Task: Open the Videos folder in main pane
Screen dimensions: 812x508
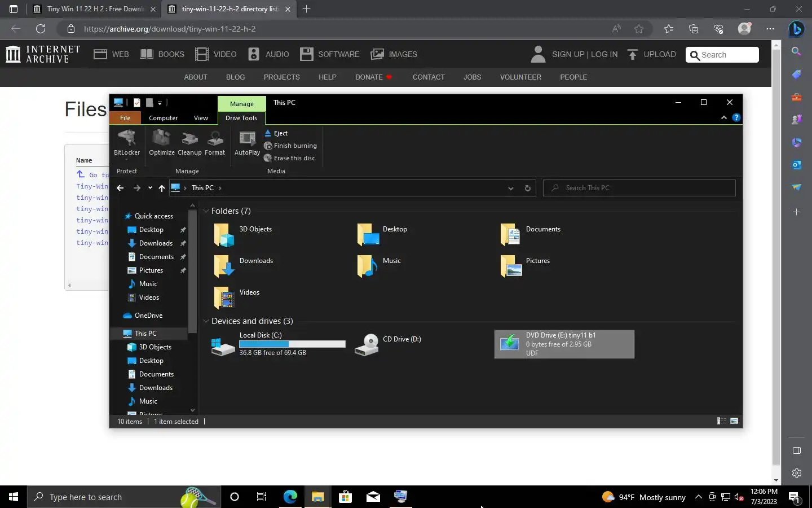Action: coord(236,297)
